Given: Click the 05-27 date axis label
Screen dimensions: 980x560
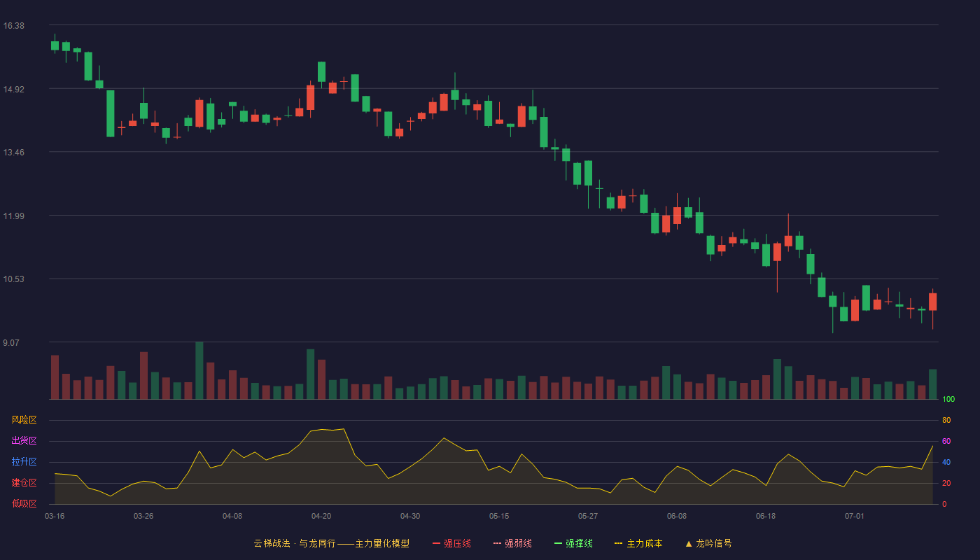Looking at the screenshot, I should [588, 516].
